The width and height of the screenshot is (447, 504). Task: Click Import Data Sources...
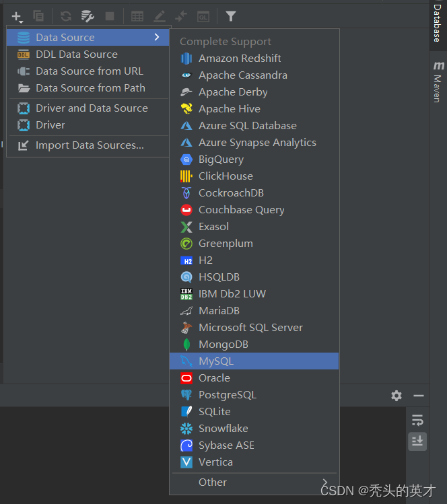pos(88,145)
